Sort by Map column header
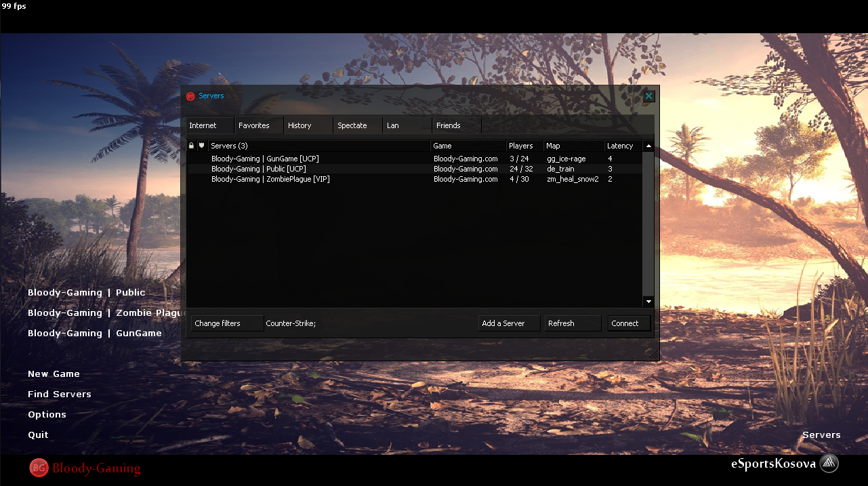868x486 pixels. tap(574, 146)
